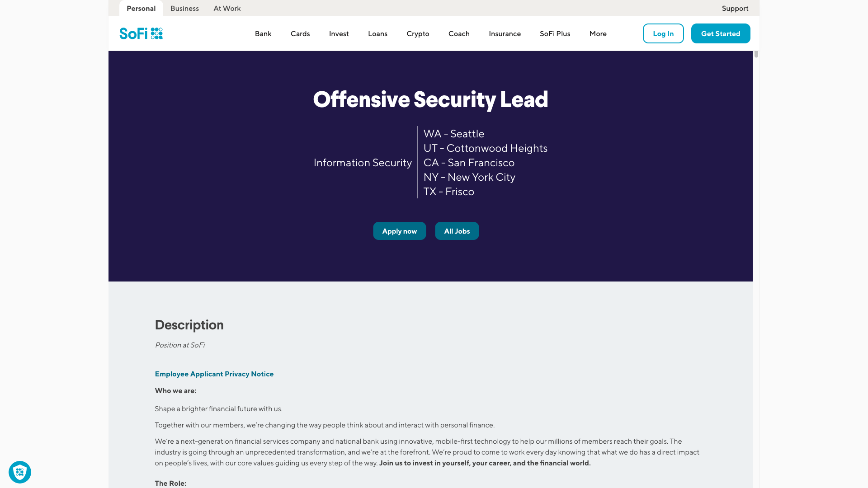Click the UT - Cottonwood Heights location
868x488 pixels.
485,148
